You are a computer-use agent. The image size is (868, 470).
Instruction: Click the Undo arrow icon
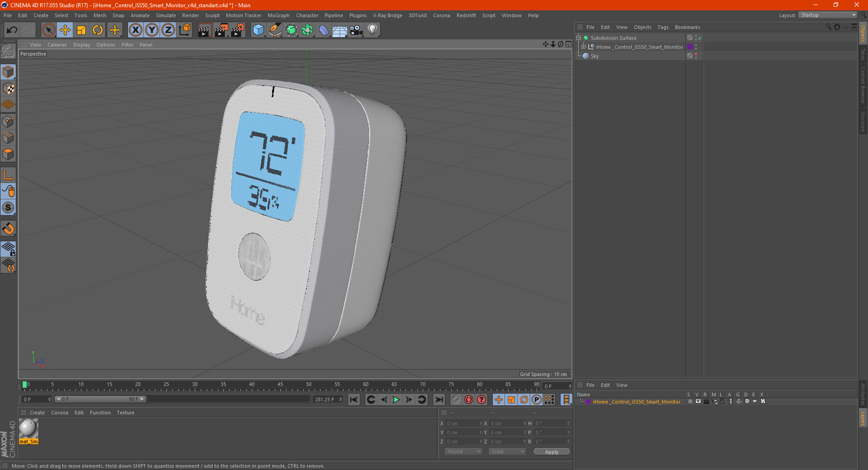(12, 30)
